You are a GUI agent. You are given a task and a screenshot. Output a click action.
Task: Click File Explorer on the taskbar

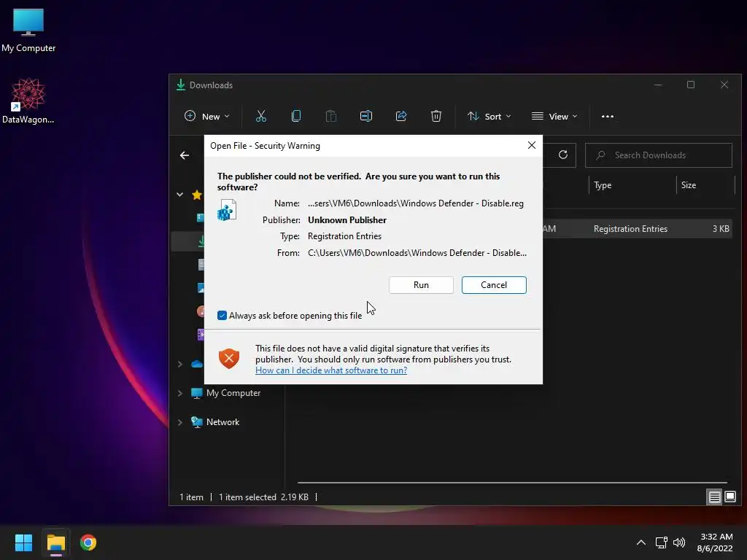coord(55,542)
